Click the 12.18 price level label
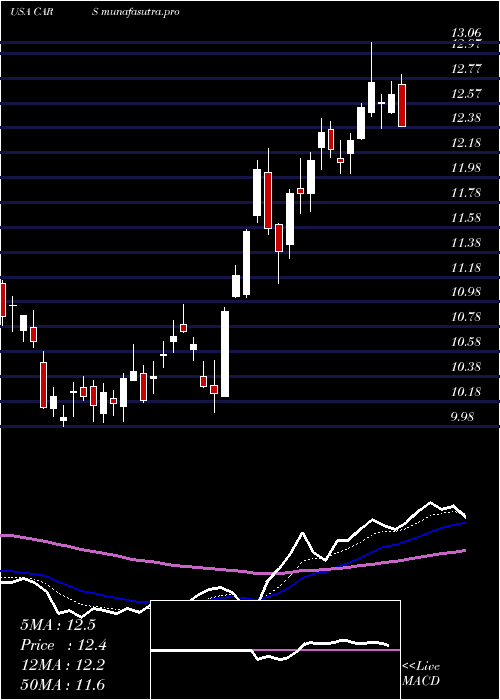This screenshot has height=700, width=500. [x=466, y=143]
